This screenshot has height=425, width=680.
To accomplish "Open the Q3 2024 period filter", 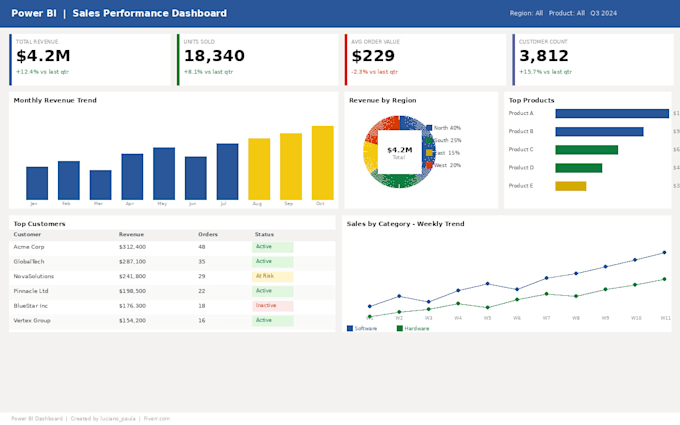I will click(603, 13).
